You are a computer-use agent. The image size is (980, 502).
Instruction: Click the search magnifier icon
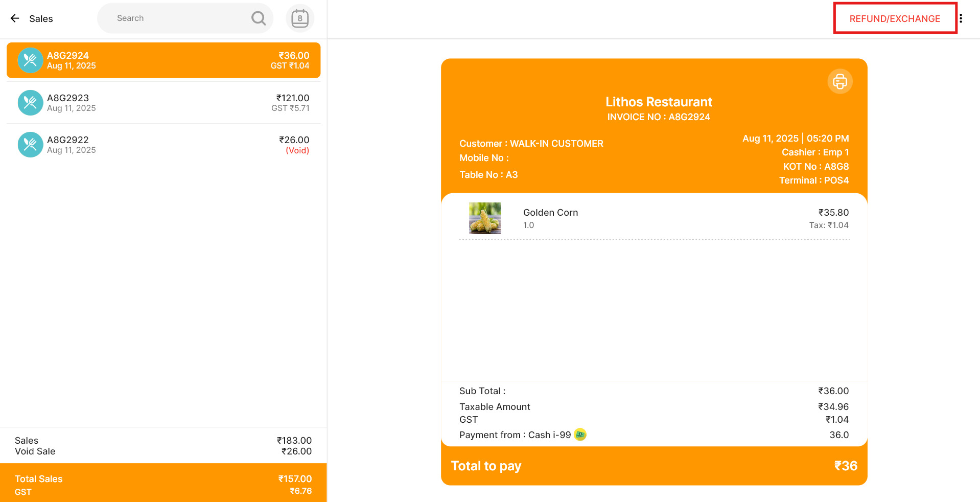point(259,18)
